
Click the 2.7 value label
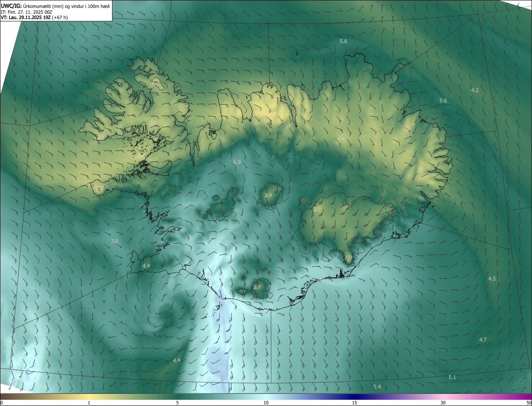coord(317,210)
